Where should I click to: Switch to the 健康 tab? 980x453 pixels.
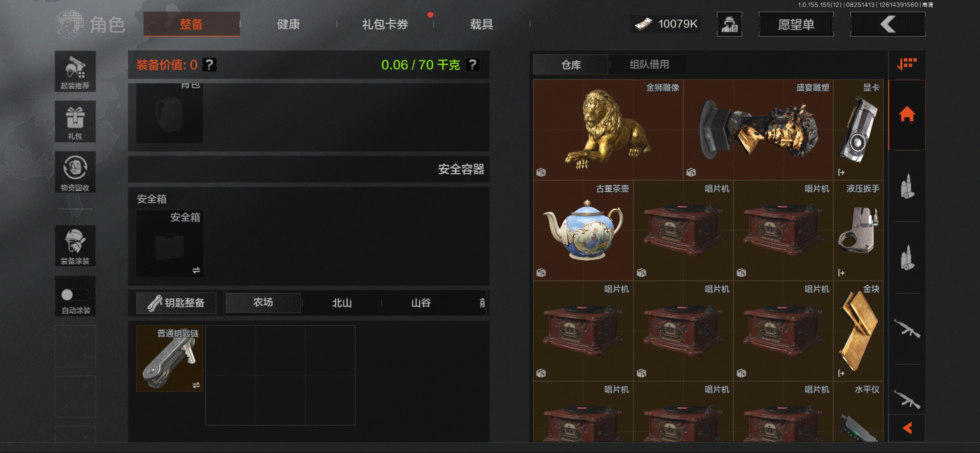(288, 24)
